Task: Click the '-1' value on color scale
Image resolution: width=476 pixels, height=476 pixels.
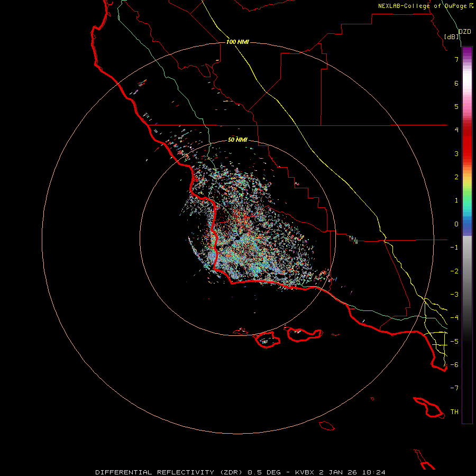Action: click(454, 248)
